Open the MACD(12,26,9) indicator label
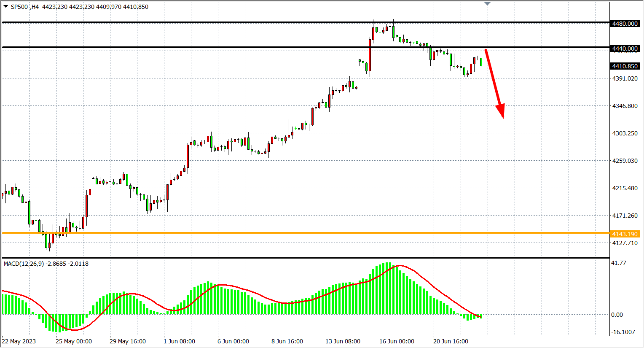The image size is (644, 348). pos(24,264)
